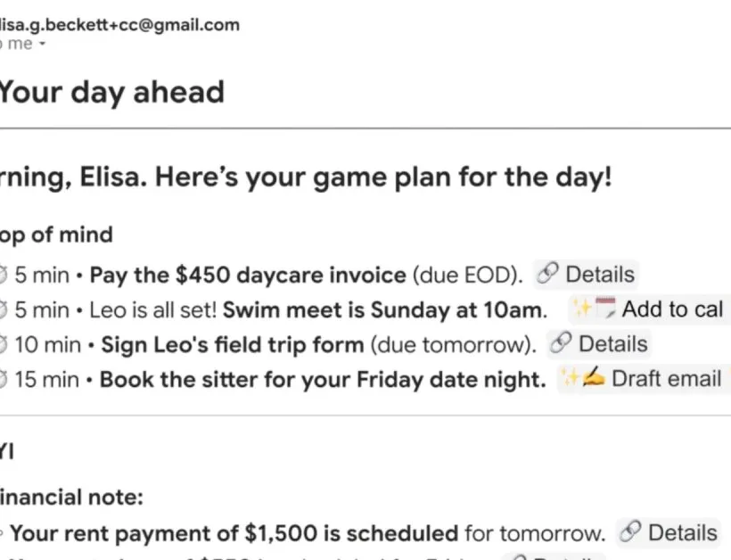Image resolution: width=731 pixels, height=560 pixels.
Task: Click the $1,500 rent payment scheduled text
Action: click(x=234, y=533)
